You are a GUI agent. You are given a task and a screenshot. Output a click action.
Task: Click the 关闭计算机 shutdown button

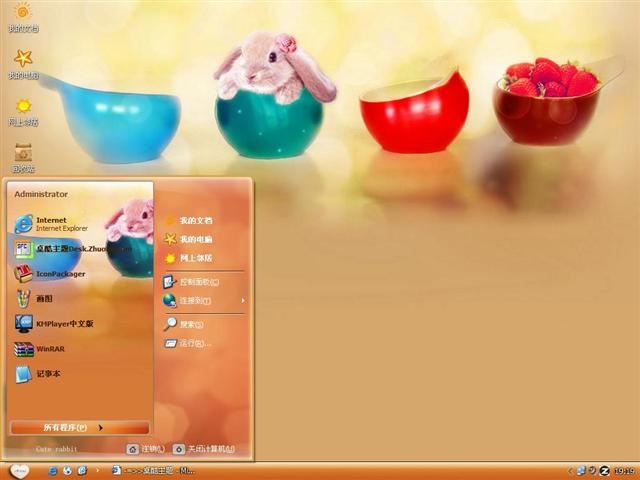click(204, 449)
